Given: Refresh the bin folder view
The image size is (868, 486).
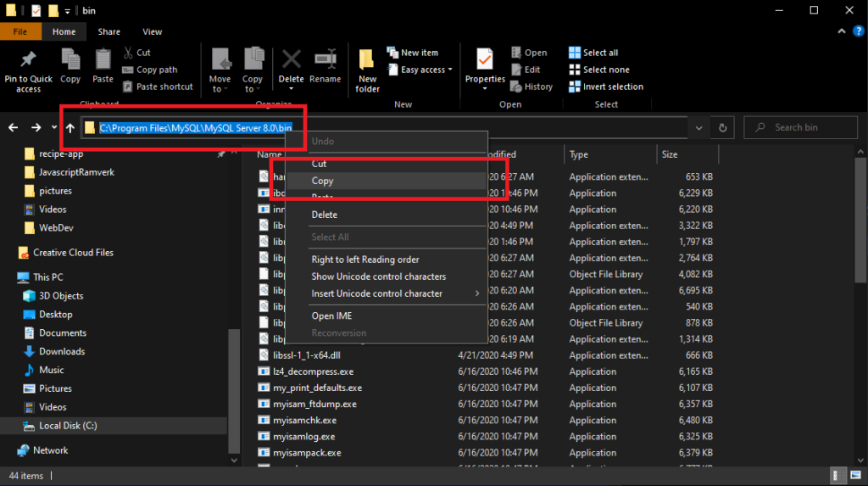Looking at the screenshot, I should click(x=722, y=128).
